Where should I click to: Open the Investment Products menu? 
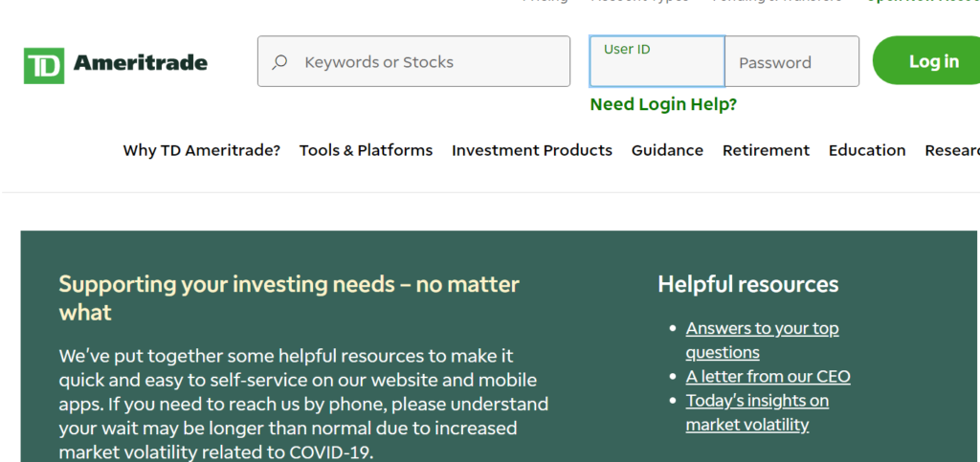pyautogui.click(x=532, y=150)
